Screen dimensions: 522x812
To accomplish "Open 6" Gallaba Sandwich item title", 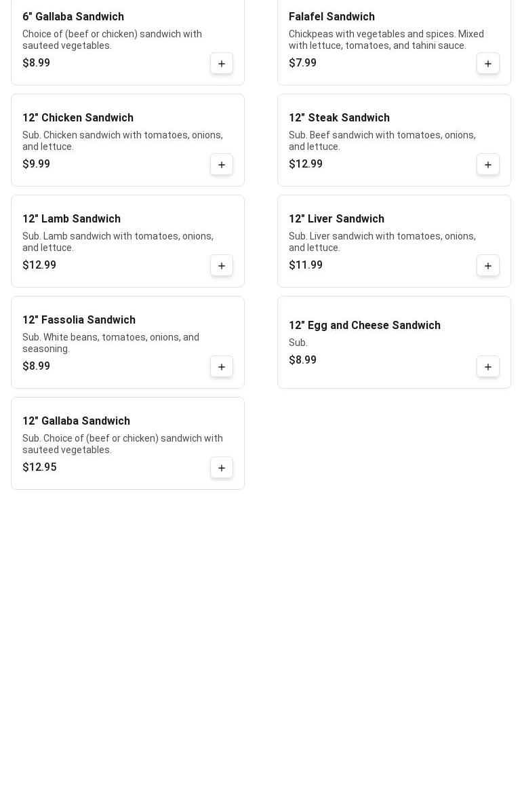I will [x=73, y=17].
